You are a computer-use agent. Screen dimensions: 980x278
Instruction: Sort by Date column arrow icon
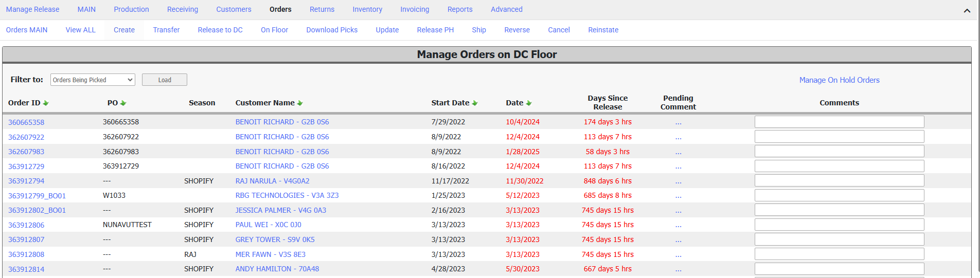pyautogui.click(x=529, y=103)
